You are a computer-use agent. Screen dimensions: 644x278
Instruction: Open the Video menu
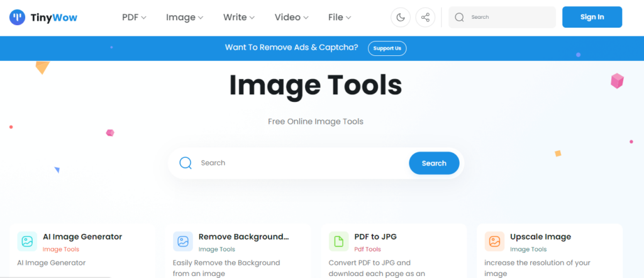[291, 18]
